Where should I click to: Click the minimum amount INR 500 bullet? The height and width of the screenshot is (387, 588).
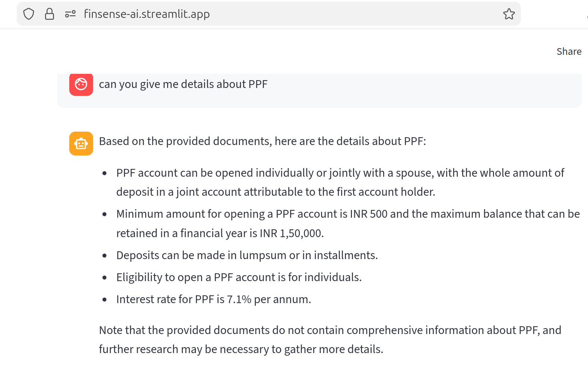point(348,214)
